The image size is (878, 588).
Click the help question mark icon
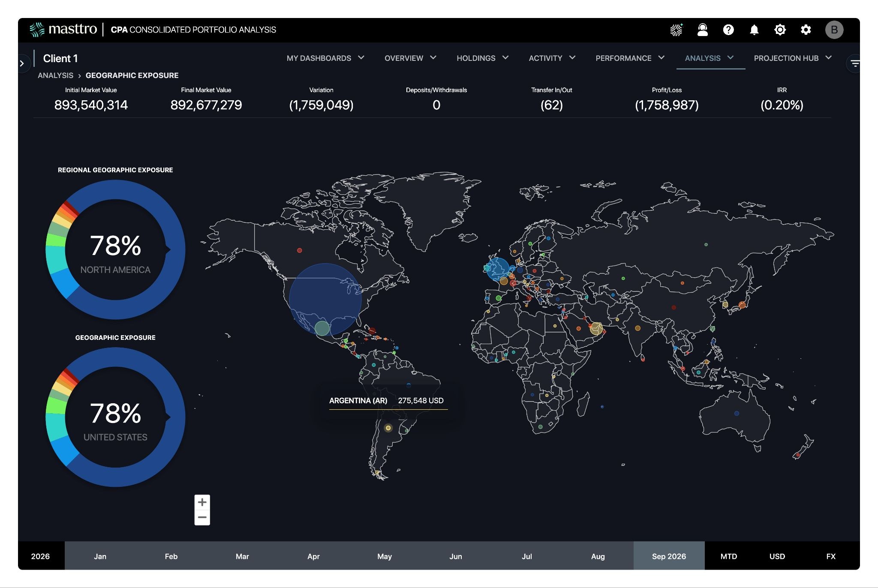coord(728,30)
